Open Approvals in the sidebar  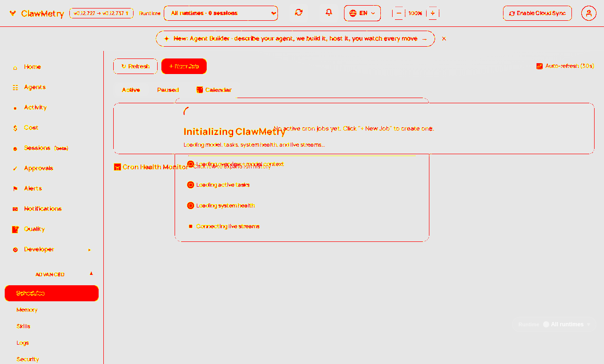point(52,168)
